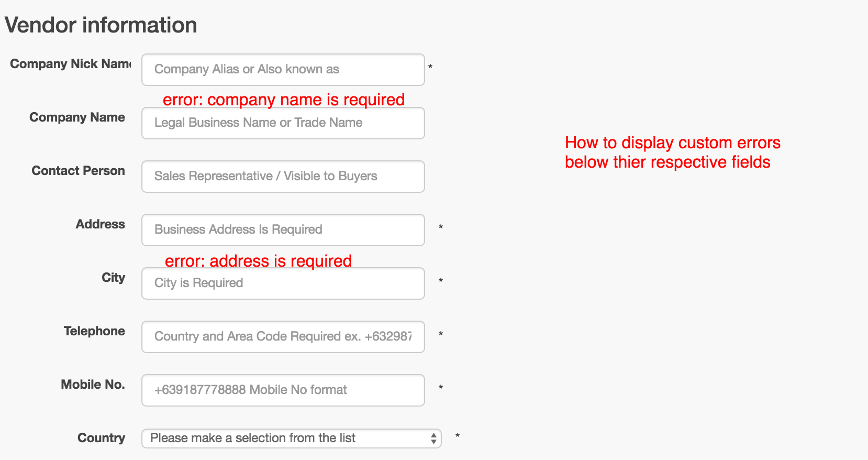Screen dimensions: 868x460
Task: Click the Mobile No. label
Action: 93,385
